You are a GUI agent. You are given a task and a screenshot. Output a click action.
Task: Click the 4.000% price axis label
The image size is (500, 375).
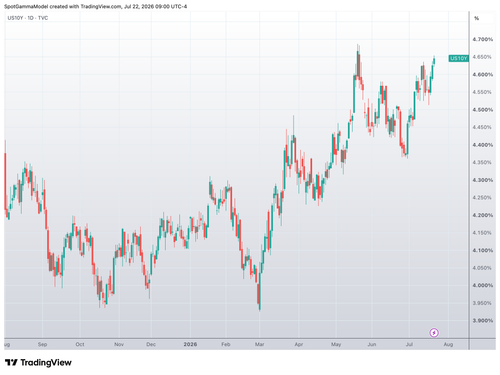tap(482, 285)
